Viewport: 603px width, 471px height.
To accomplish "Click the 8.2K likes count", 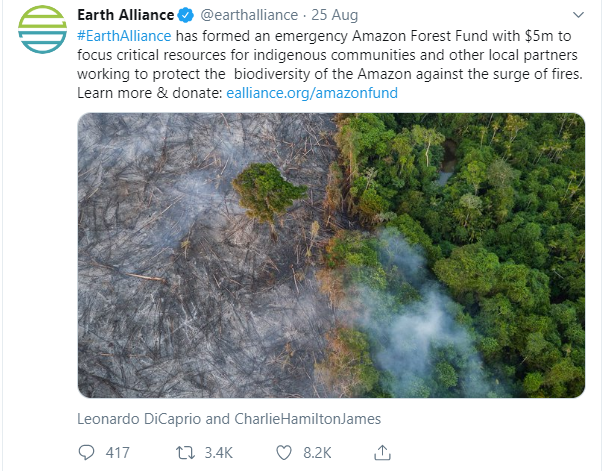I will tap(316, 453).
